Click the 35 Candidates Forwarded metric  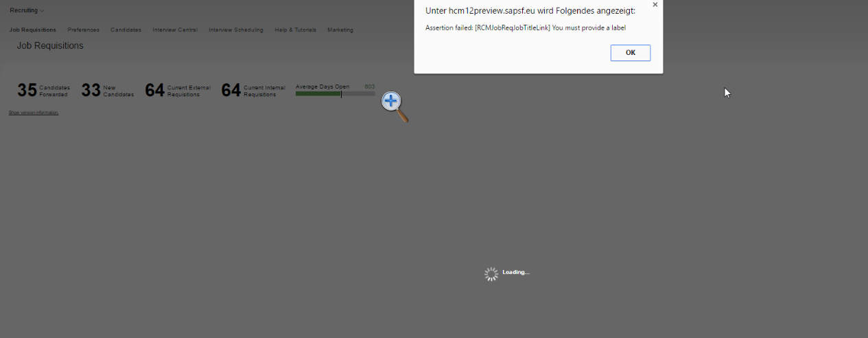point(44,91)
